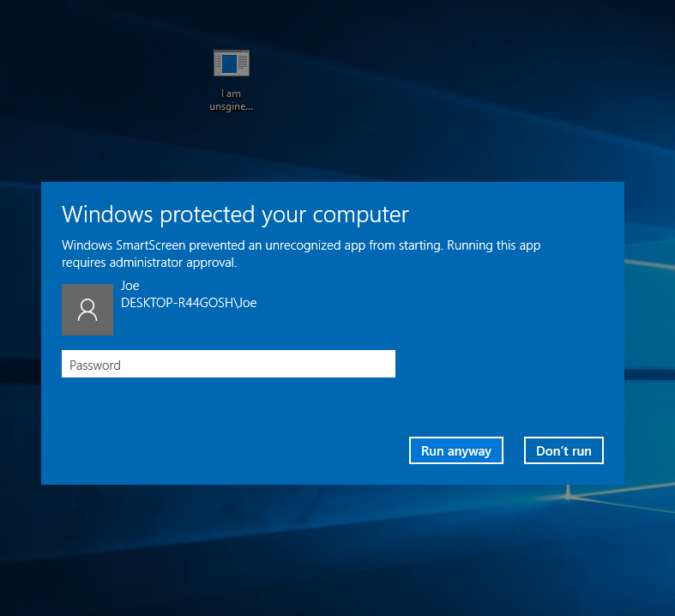Image resolution: width=675 pixels, height=616 pixels.
Task: Click the 'Joe' username label
Action: tap(130, 286)
